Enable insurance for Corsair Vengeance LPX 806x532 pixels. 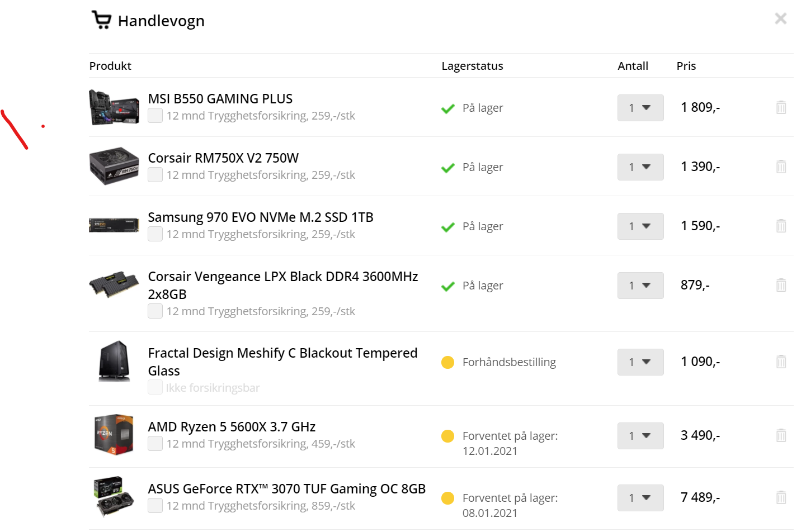155,311
